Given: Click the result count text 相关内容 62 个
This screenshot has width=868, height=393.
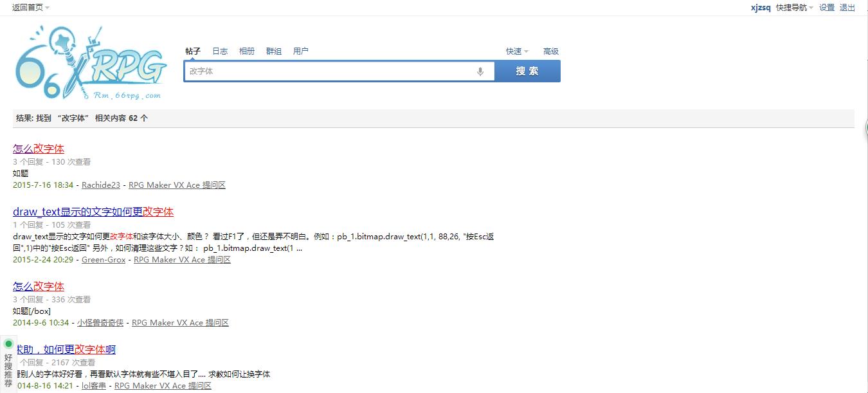Looking at the screenshot, I should (122, 118).
